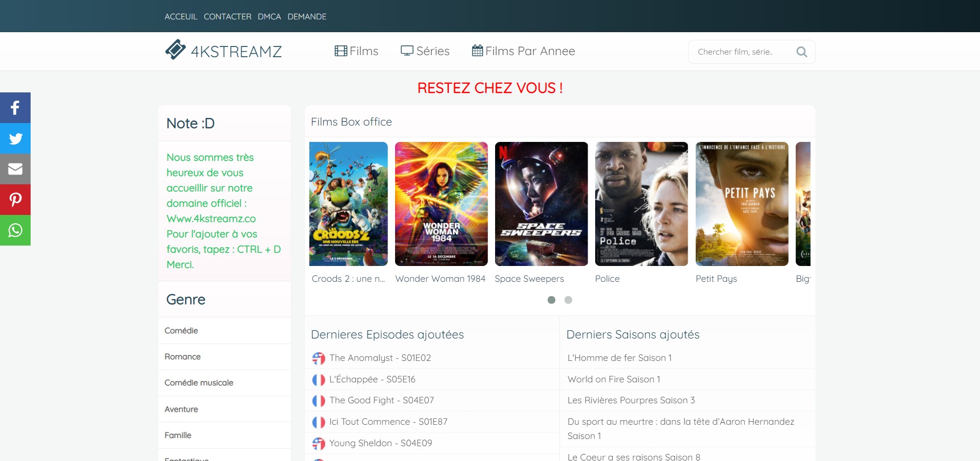The width and height of the screenshot is (980, 461).
Task: Focus the film and series search field
Action: tap(740, 52)
